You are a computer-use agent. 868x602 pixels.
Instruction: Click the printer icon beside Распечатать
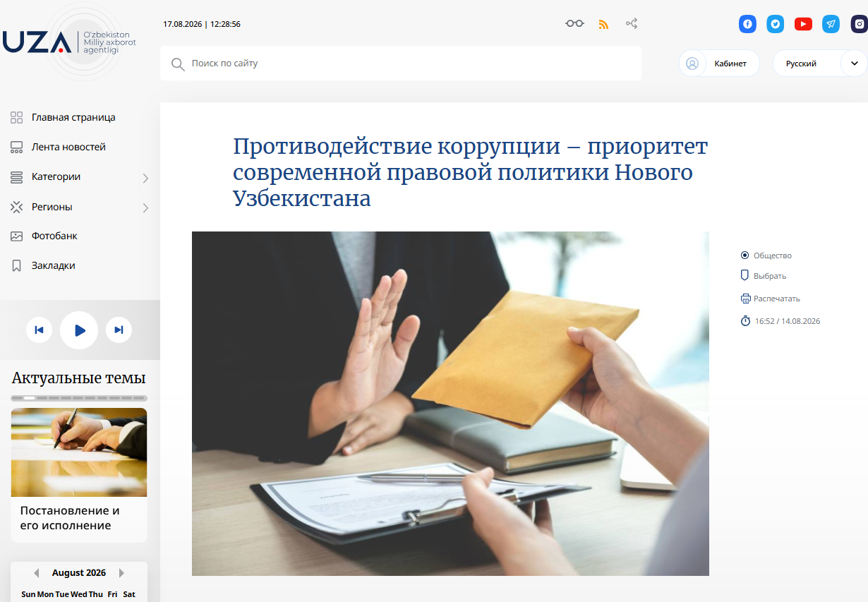click(x=745, y=299)
